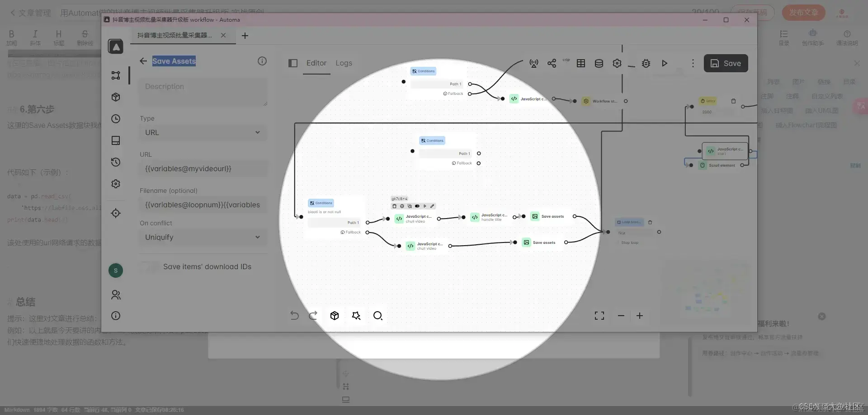Switch to the Editor tab
Viewport: 868px width, 415px height.
[x=316, y=63]
